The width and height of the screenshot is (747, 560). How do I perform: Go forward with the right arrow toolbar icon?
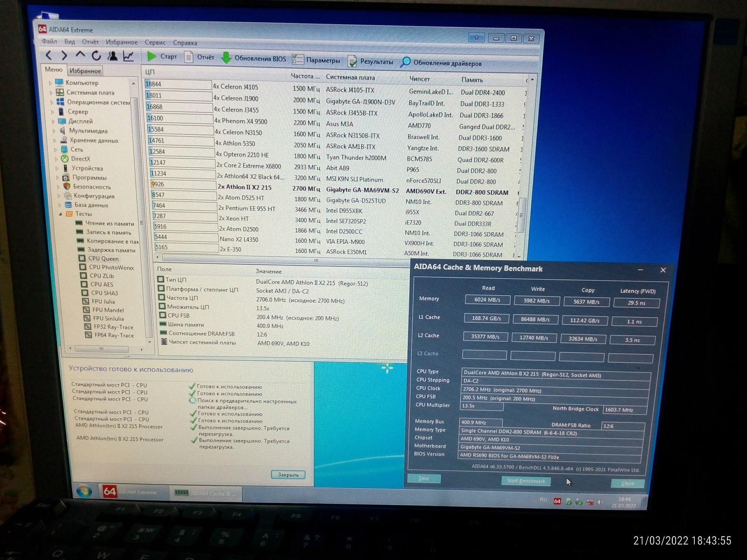tap(64, 56)
